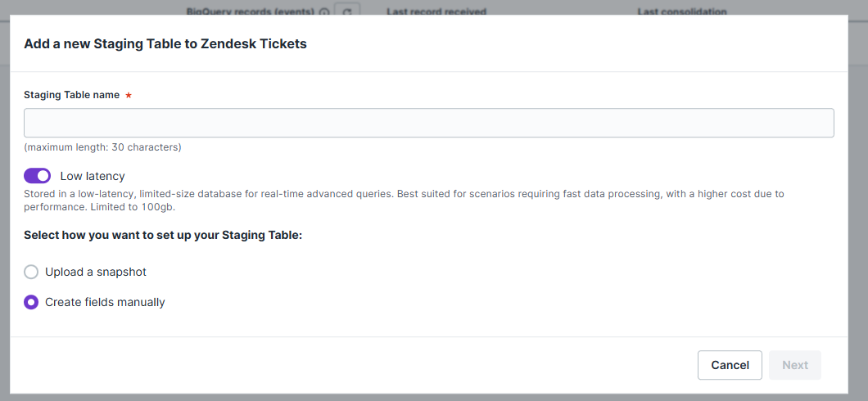Click the Last consolidation header

coord(681,11)
